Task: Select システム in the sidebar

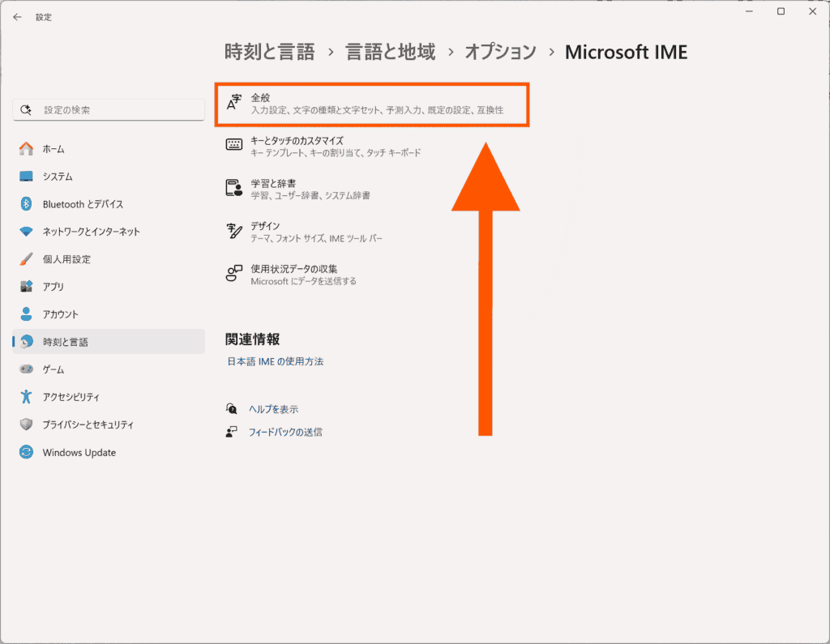Action: (x=109, y=177)
